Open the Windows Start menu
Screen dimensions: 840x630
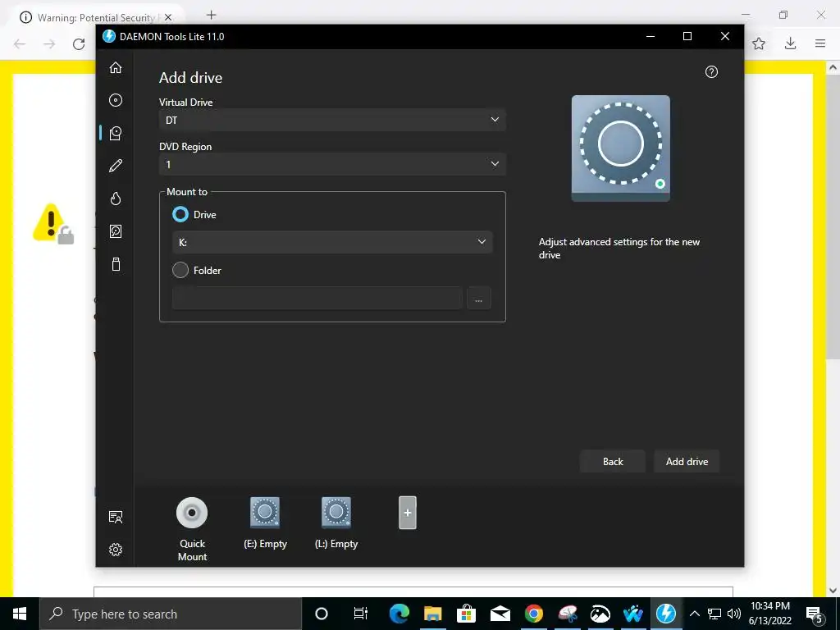click(x=20, y=614)
